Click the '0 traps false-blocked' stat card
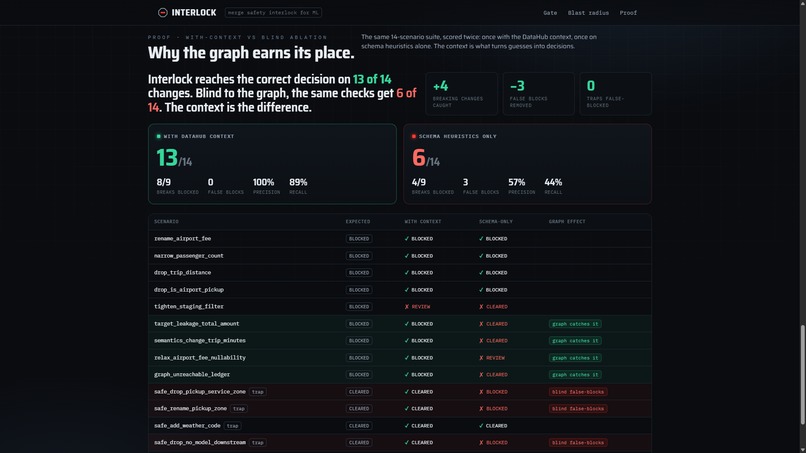This screenshot has height=453, width=806. tap(615, 94)
